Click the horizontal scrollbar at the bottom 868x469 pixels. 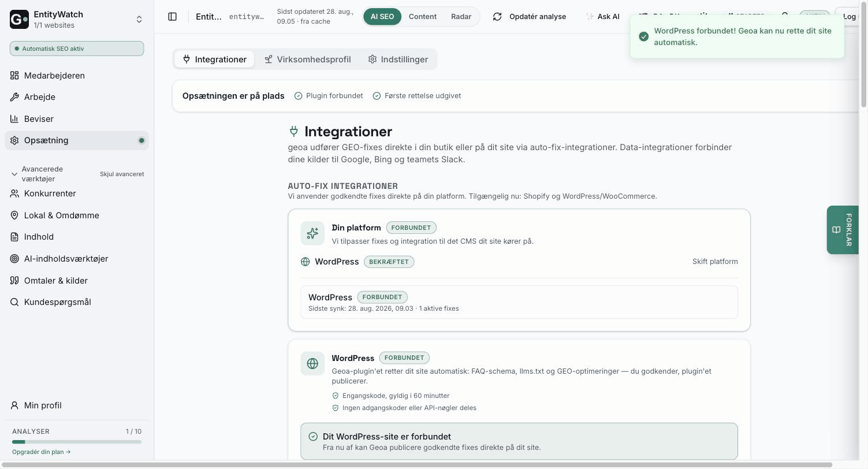point(416,465)
